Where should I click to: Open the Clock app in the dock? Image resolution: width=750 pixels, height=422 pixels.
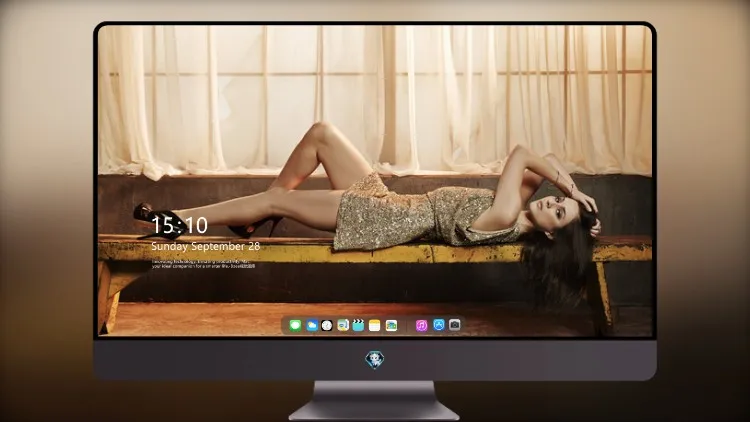(x=327, y=325)
